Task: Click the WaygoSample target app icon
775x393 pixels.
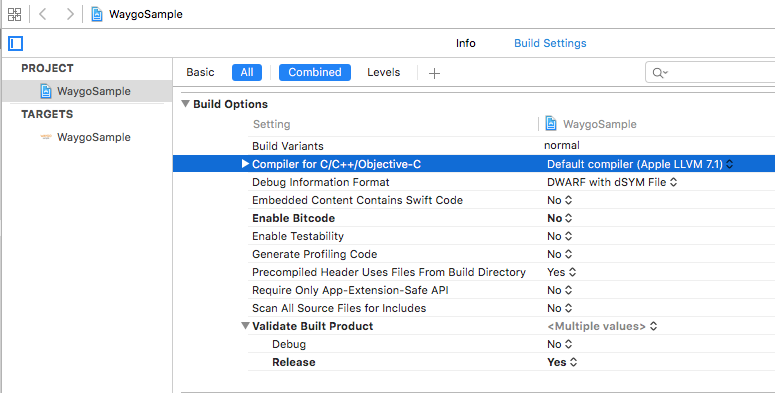Action: click(x=46, y=137)
